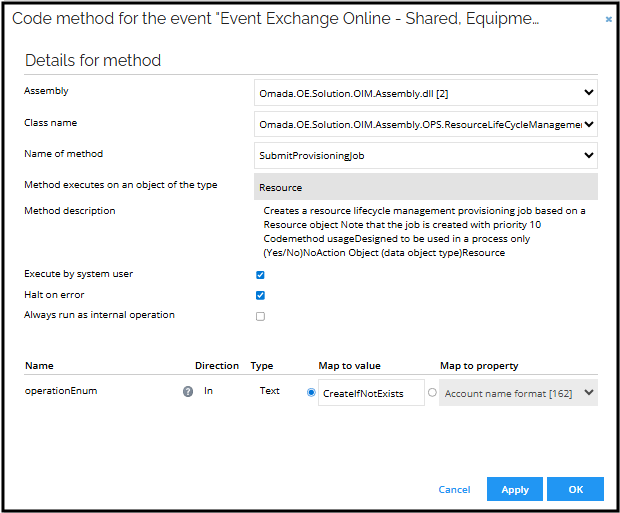Viewport: 620px width, 513px height.
Task: Click the Resource object type field
Action: 426,187
